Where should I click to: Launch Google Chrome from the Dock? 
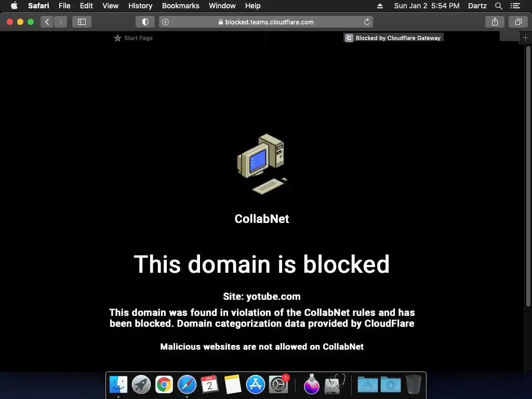click(x=164, y=385)
